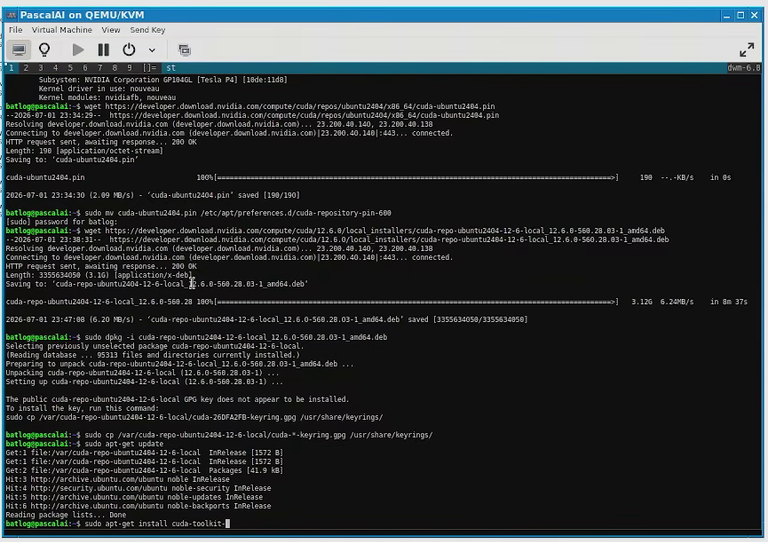Screen dimensions: 768x542
Task: Click the dwm layout symbol []=
Action: coord(149,68)
